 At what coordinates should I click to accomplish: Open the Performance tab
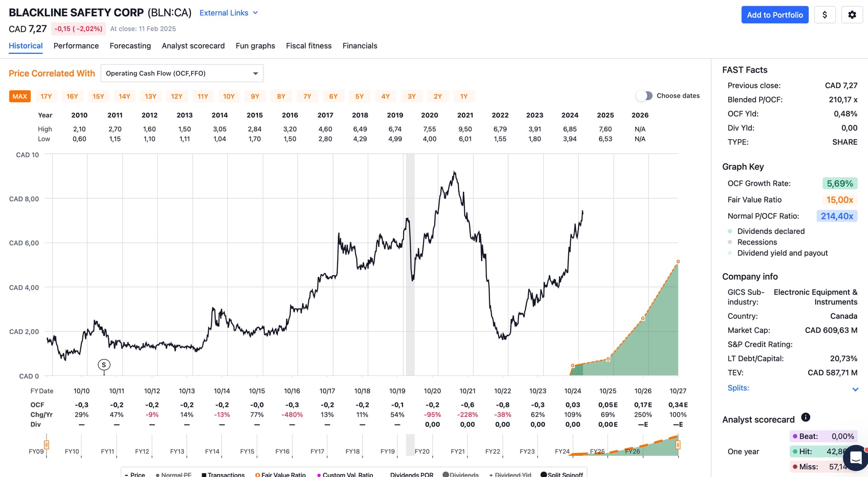click(76, 46)
